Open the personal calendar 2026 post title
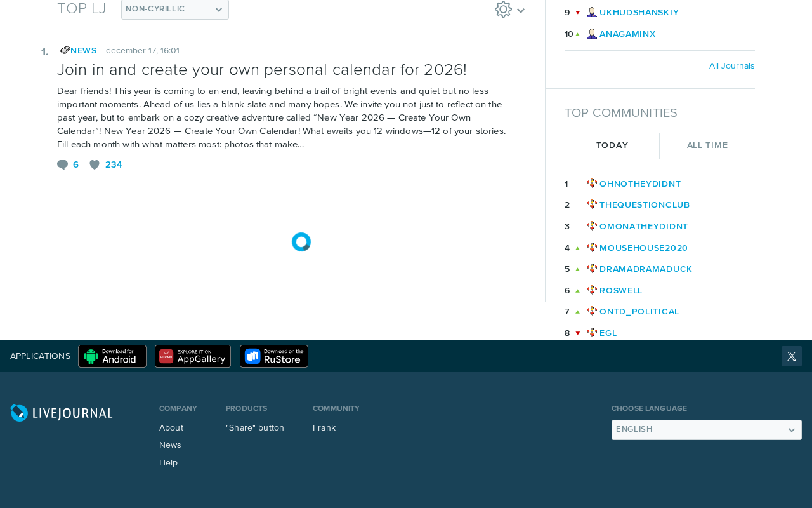 [262, 70]
